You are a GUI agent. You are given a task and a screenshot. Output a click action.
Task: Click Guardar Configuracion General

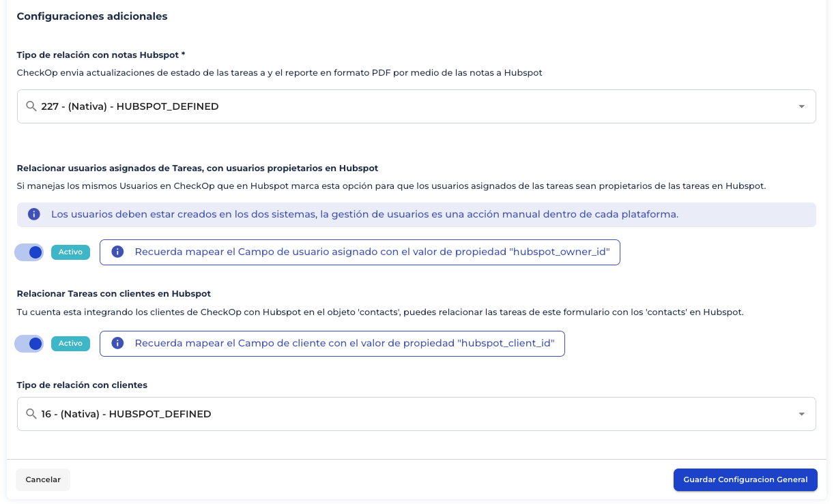pos(745,479)
